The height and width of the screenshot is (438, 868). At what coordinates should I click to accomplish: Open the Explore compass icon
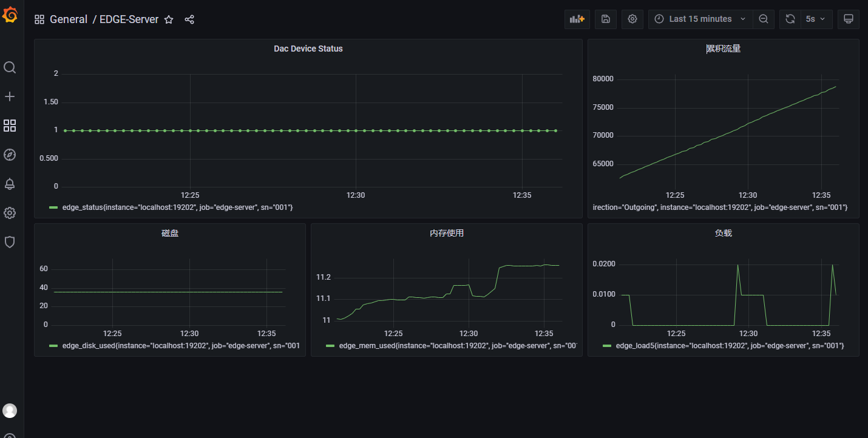click(x=10, y=155)
